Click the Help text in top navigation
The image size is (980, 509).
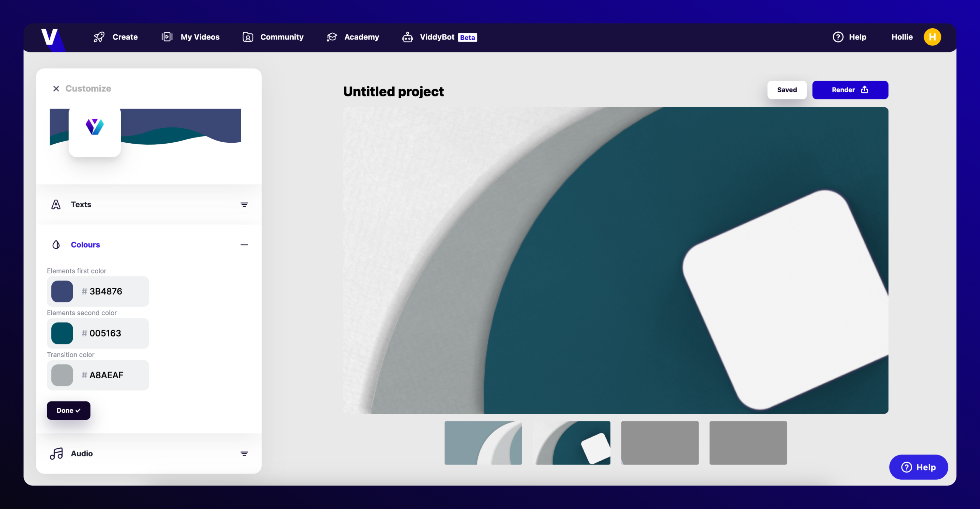[857, 37]
